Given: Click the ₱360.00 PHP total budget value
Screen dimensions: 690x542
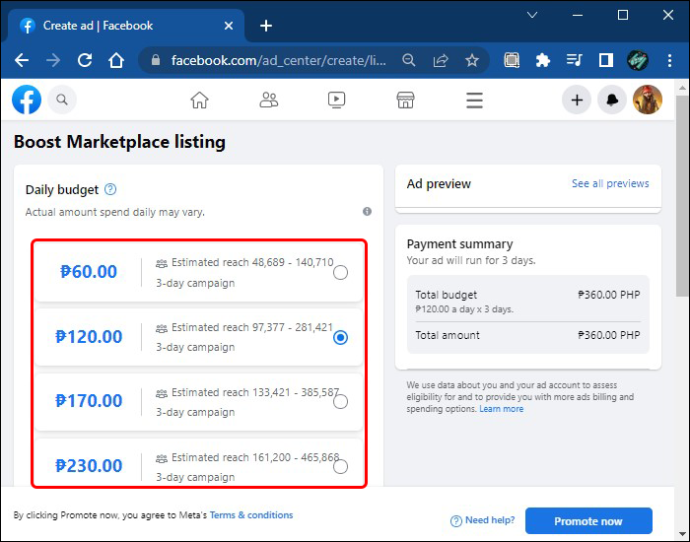Looking at the screenshot, I should [x=609, y=295].
